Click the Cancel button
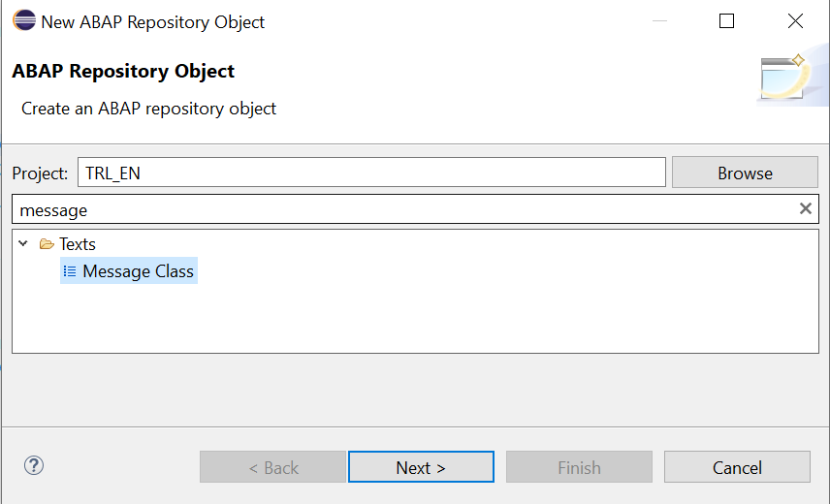 click(737, 467)
